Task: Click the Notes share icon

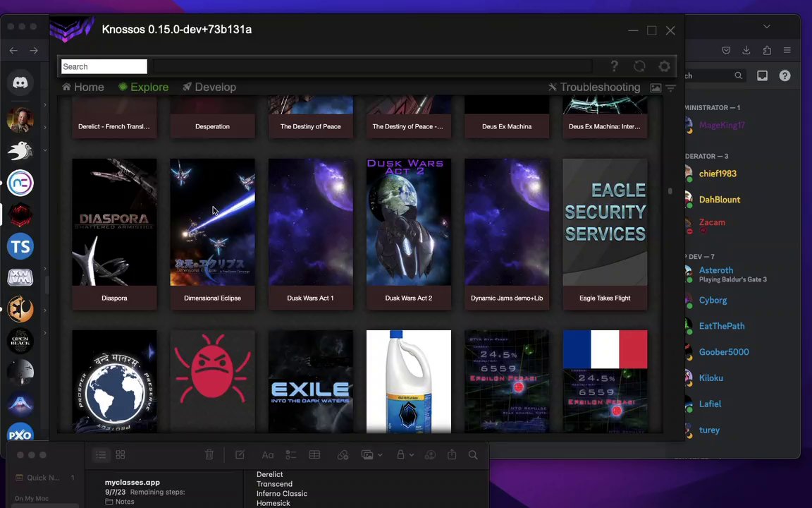Action: [452, 454]
